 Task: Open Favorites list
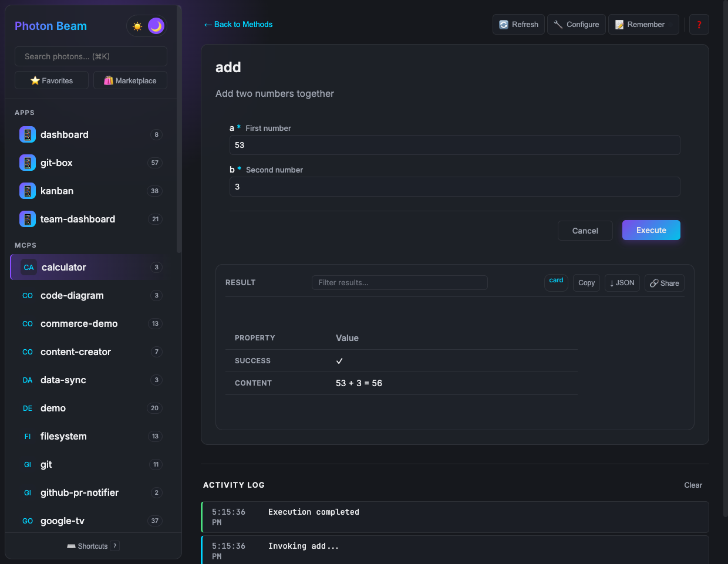(x=52, y=80)
